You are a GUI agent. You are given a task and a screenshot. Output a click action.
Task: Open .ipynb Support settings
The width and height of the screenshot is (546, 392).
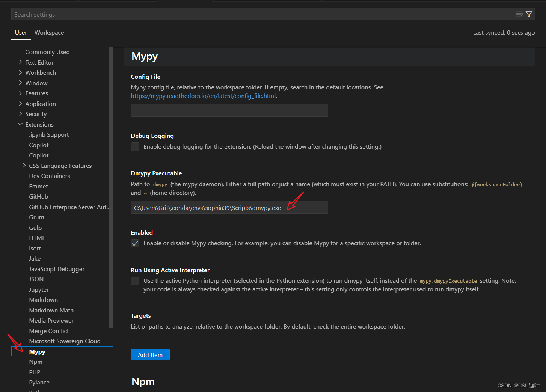pos(49,134)
